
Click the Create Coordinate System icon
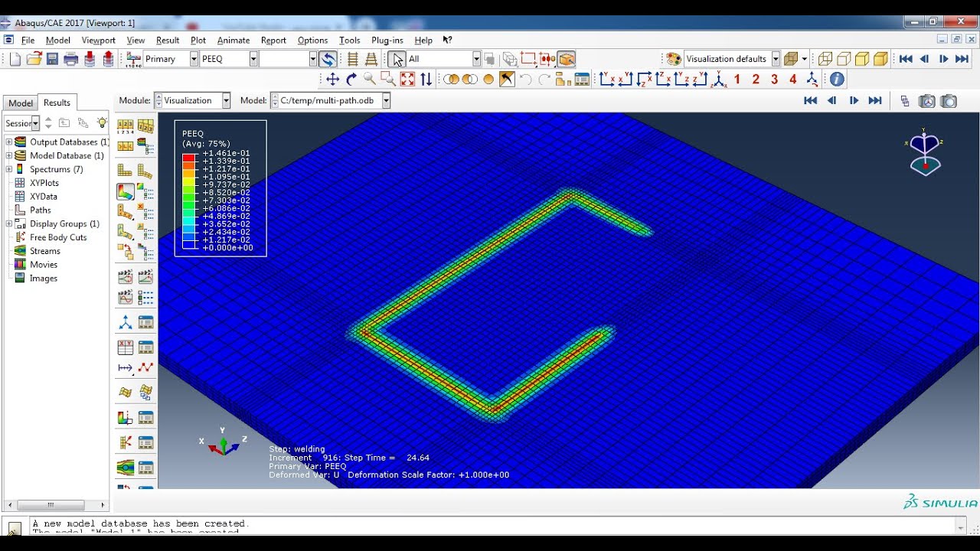coord(126,323)
